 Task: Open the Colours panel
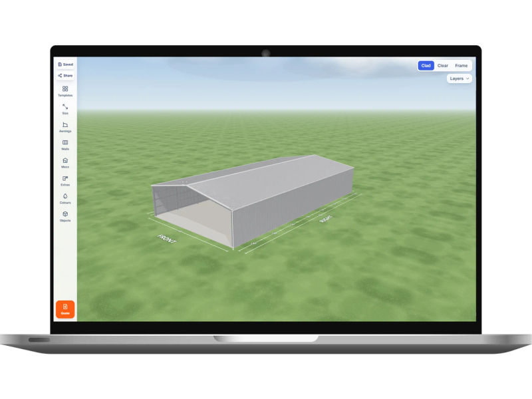(65, 199)
